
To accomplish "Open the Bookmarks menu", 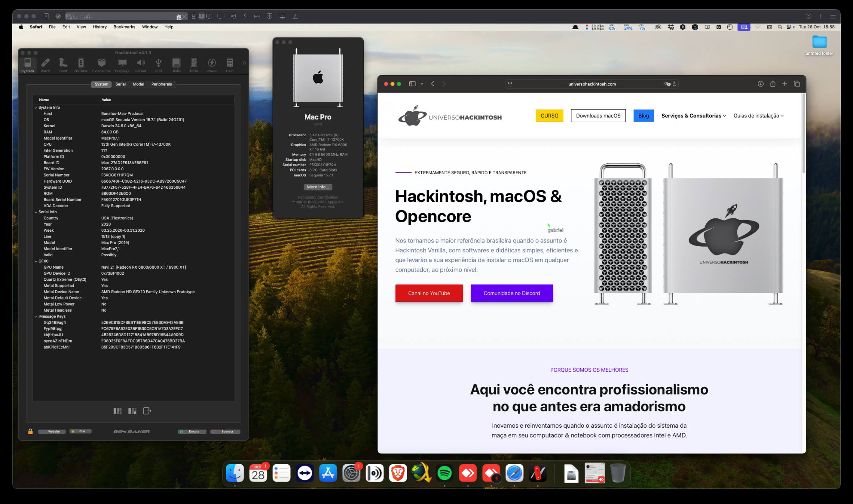I will 124,27.
